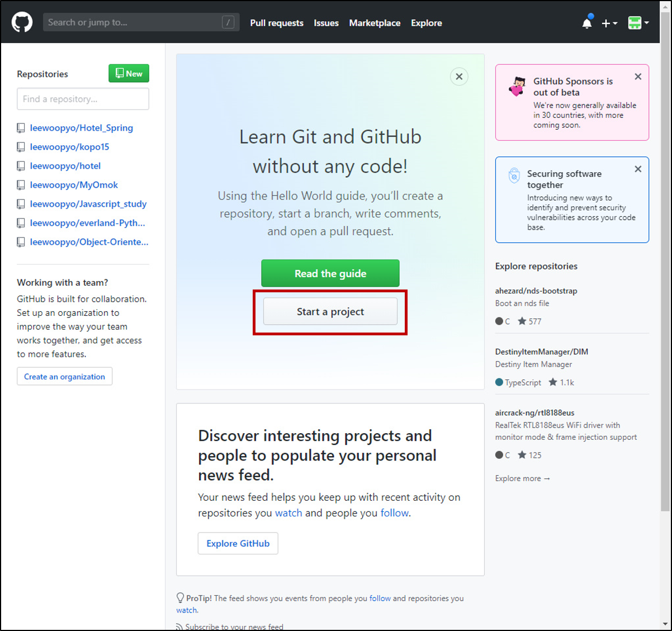Click the ProTip lightbulb icon
Image resolution: width=672 pixels, height=631 pixels.
click(x=180, y=598)
